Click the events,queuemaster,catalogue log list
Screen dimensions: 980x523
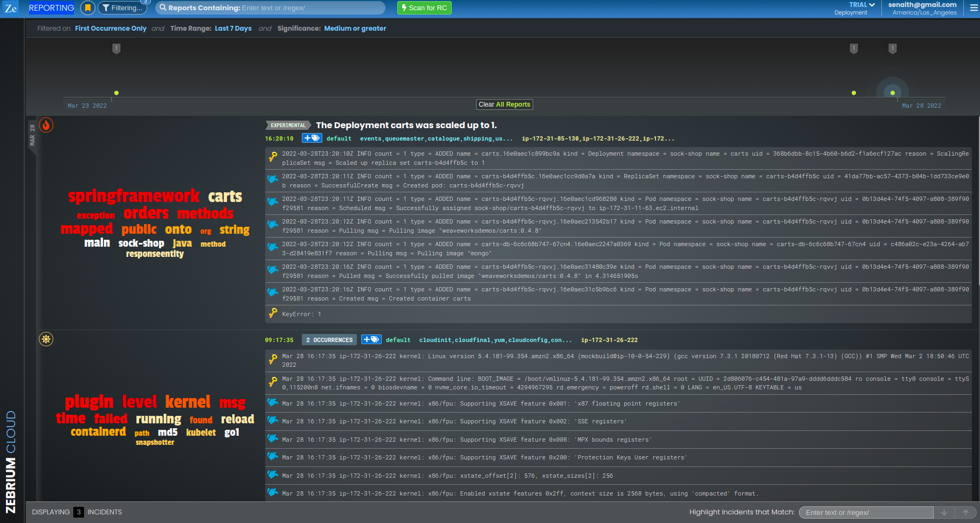pyautogui.click(x=436, y=138)
